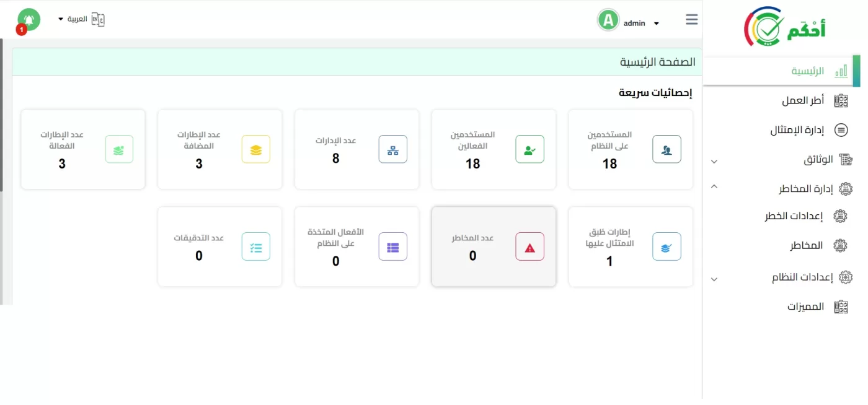Click the complied frameworks icon

(x=666, y=247)
